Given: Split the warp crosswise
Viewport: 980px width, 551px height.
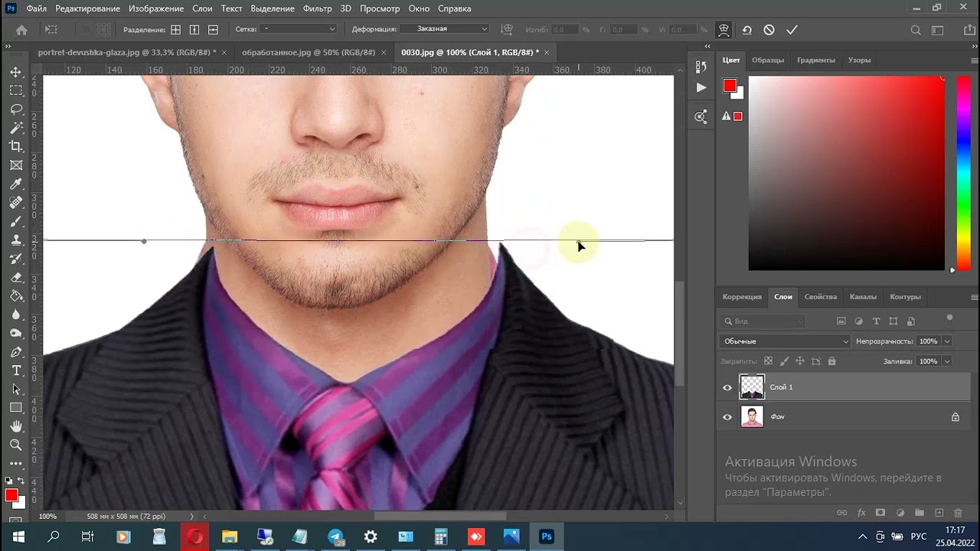Looking at the screenshot, I should coord(175,30).
